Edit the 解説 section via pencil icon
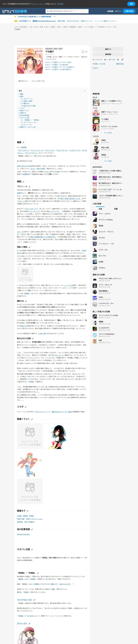The height and width of the screenshot is (644, 138). tap(23, 182)
